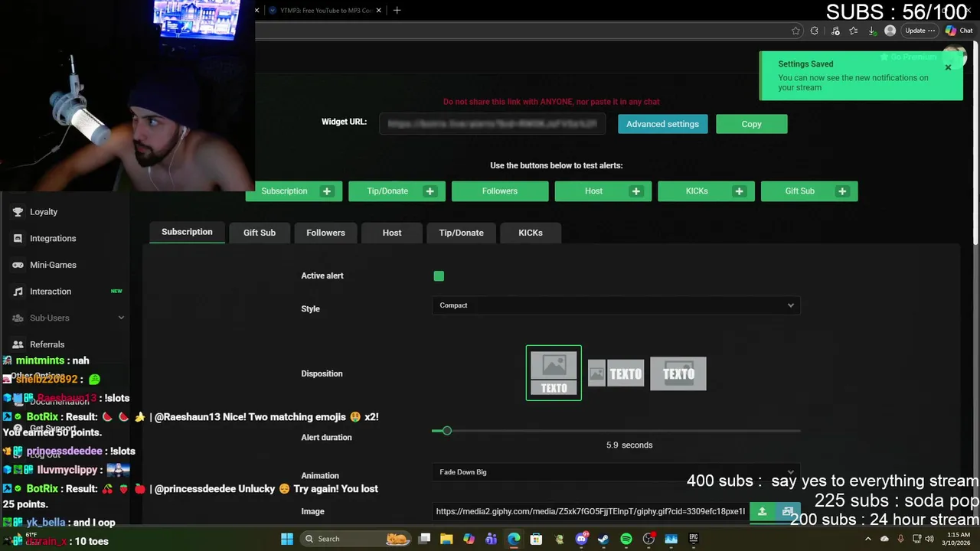Screen dimensions: 980x551
Task: Open File Explorer from taskbar
Action: 446,539
